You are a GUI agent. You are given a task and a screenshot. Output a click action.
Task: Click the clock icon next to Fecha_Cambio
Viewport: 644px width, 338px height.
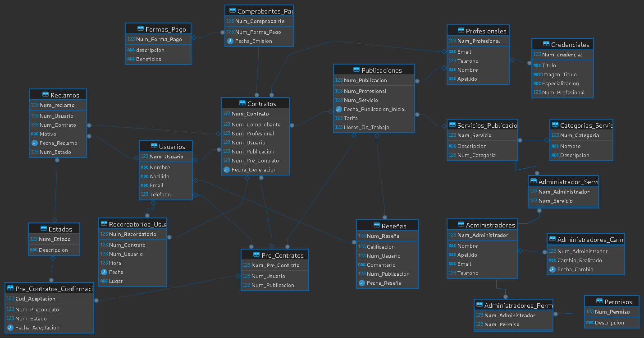(552, 269)
